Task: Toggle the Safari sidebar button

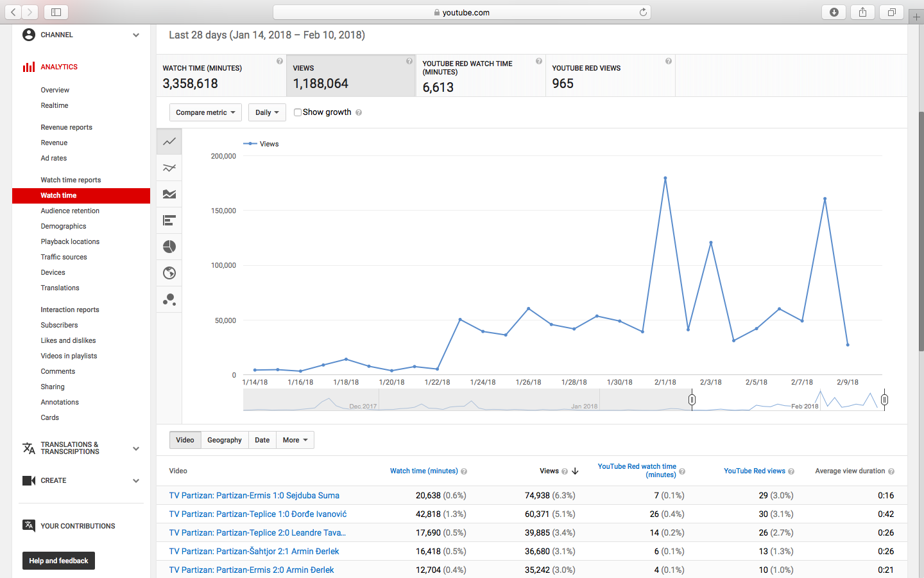Action: [x=56, y=12]
